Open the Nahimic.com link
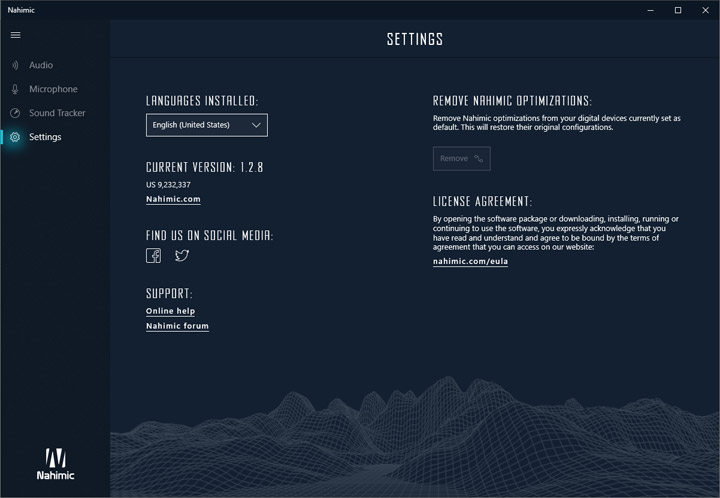The height and width of the screenshot is (498, 720). 173,199
